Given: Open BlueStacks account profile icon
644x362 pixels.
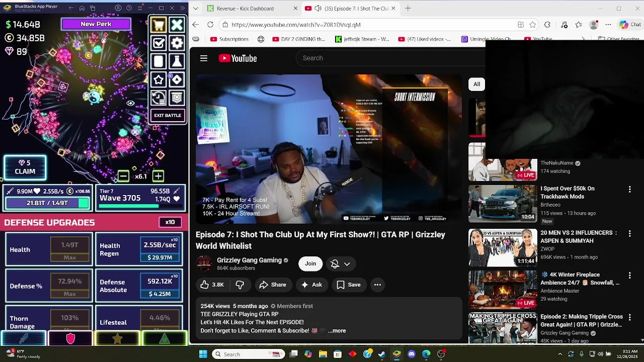Looking at the screenshot, I should click(x=118, y=8).
